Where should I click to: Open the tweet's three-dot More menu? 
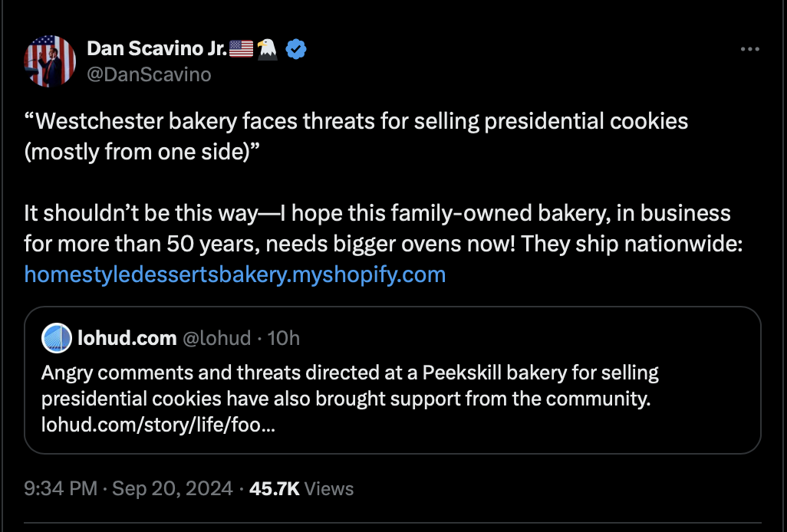(749, 50)
